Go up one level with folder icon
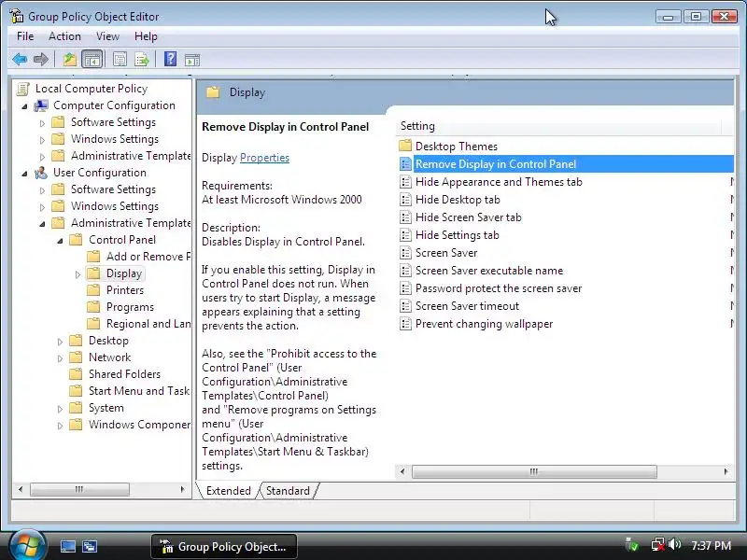 69,60
